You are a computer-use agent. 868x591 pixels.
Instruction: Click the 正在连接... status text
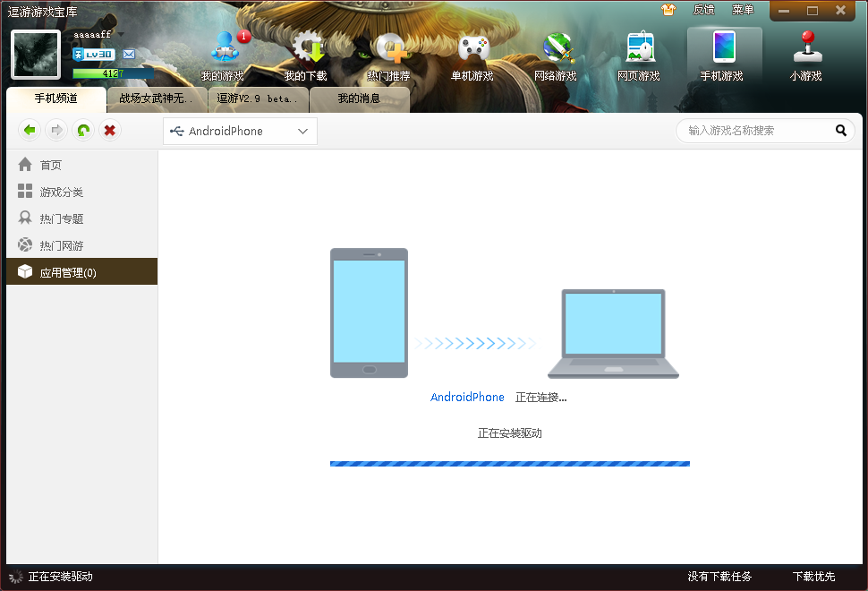point(540,398)
